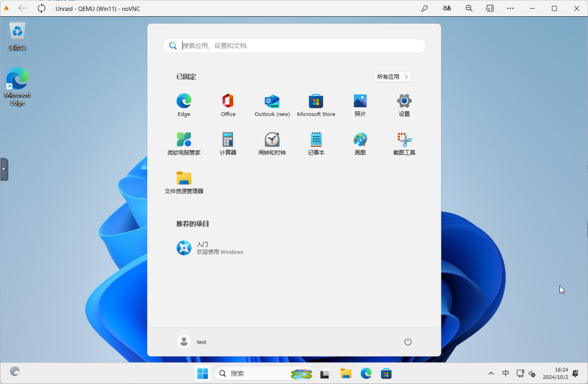Expand 所有应用 all apps list
Screen dimensions: 588x384
coord(392,77)
